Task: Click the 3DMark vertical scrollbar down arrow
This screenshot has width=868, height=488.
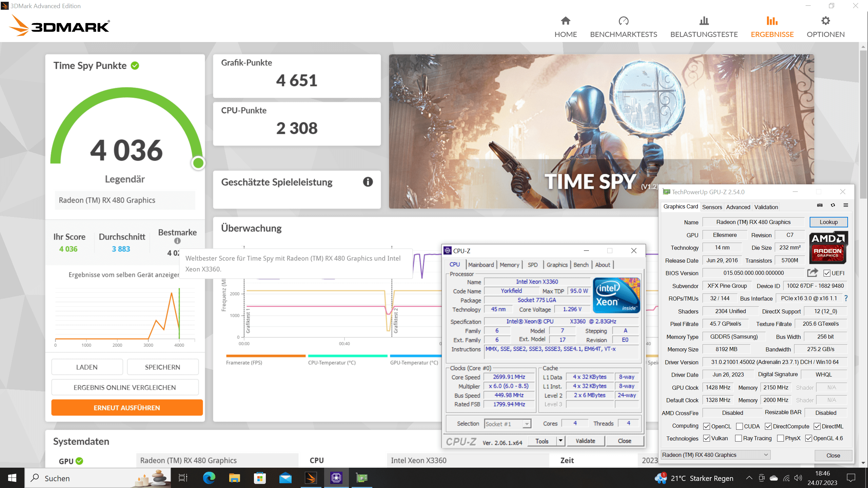Action: click(863, 463)
